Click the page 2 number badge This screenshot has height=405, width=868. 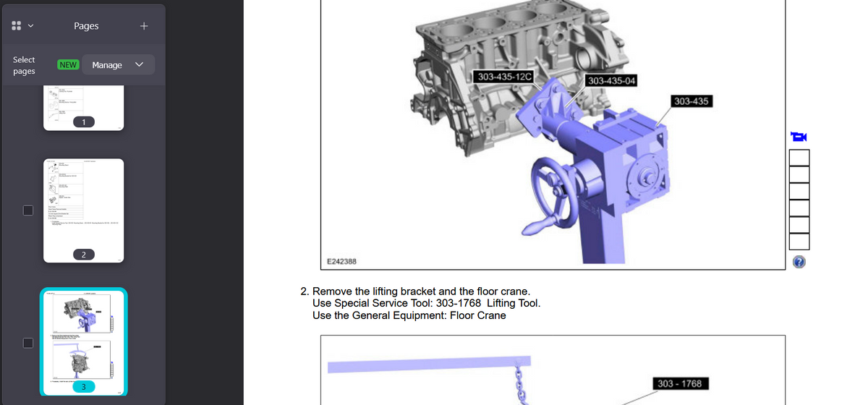tap(84, 255)
